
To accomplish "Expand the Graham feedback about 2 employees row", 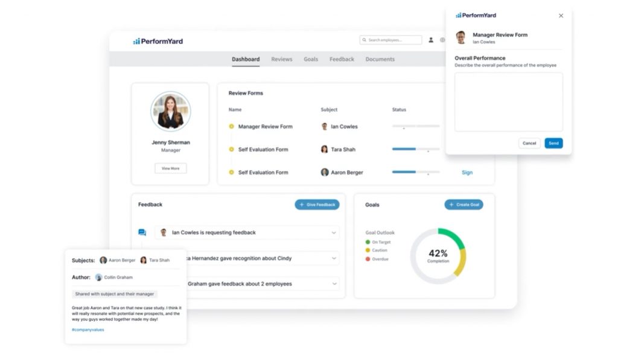I will pos(334,284).
